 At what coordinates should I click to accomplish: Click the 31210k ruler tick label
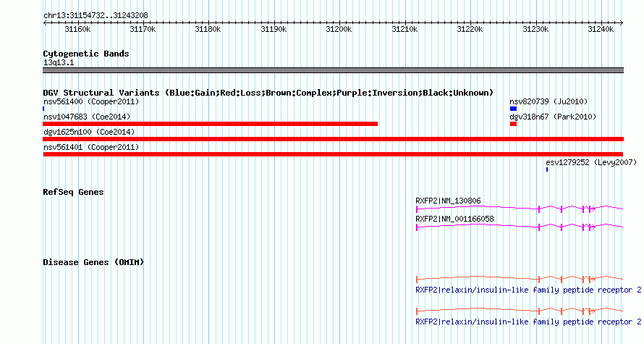404,29
